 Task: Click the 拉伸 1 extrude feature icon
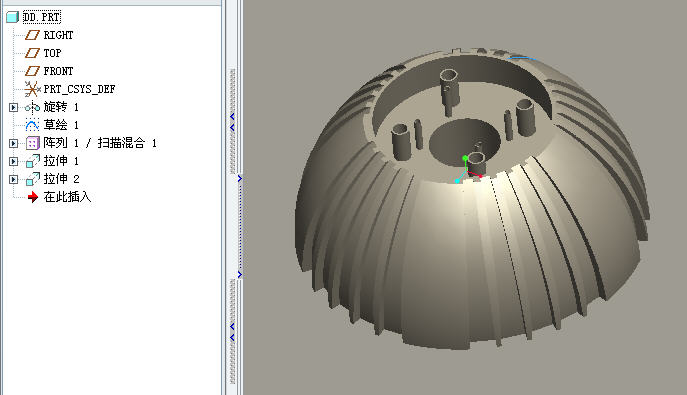[x=32, y=161]
